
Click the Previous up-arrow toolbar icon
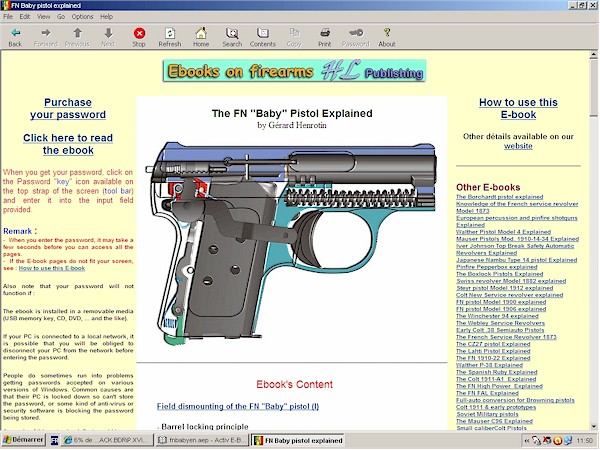point(77,33)
